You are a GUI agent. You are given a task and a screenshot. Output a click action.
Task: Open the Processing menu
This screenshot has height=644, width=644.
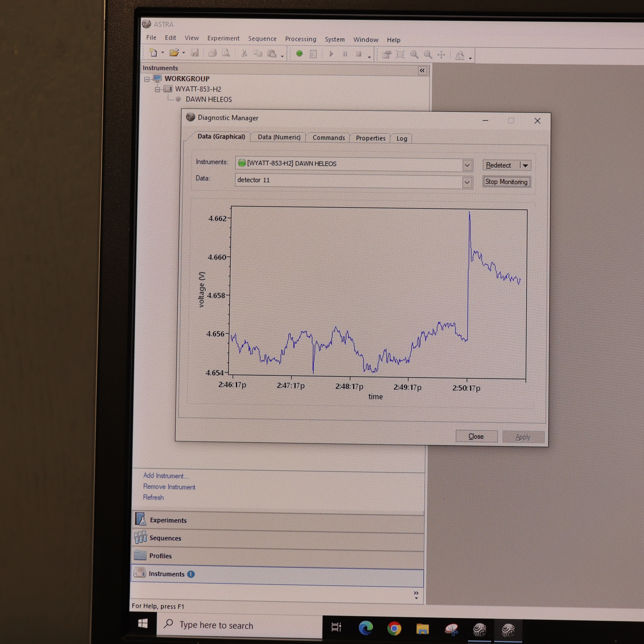(x=301, y=39)
